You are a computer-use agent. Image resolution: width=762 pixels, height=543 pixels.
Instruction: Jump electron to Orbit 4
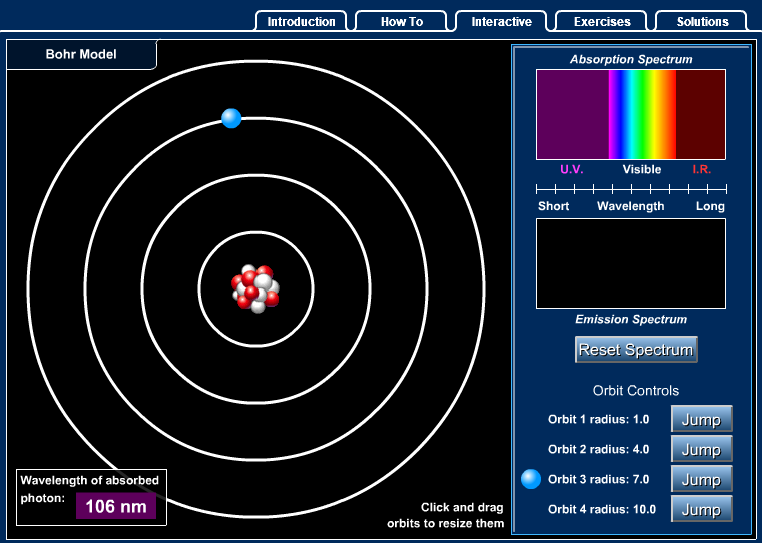[x=701, y=509]
